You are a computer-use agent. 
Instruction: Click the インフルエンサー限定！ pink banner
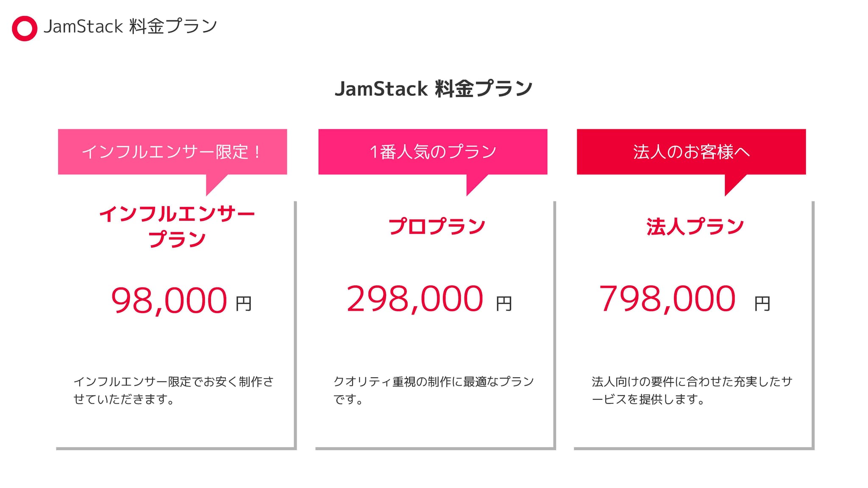point(172,152)
